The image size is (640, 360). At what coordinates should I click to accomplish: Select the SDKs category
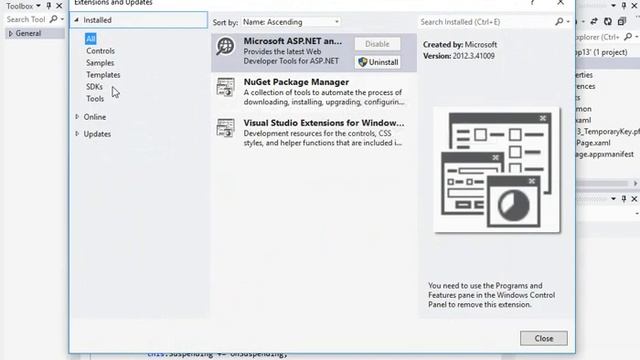click(94, 87)
